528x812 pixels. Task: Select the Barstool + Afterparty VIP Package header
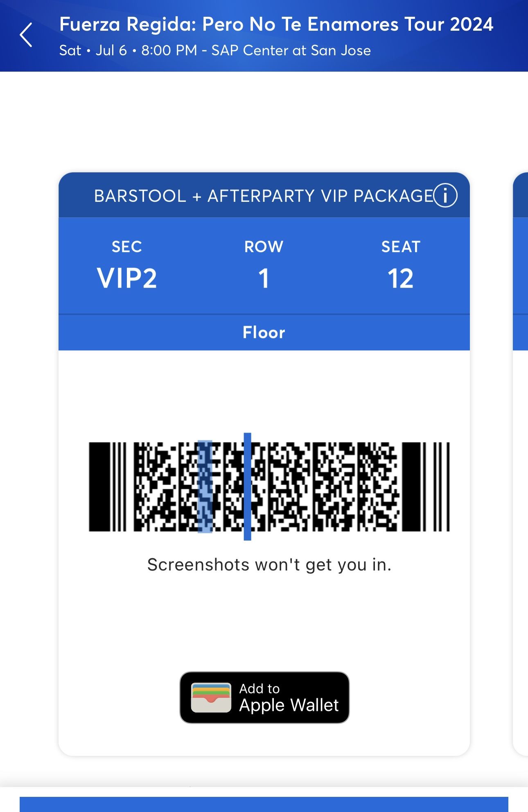[263, 196]
